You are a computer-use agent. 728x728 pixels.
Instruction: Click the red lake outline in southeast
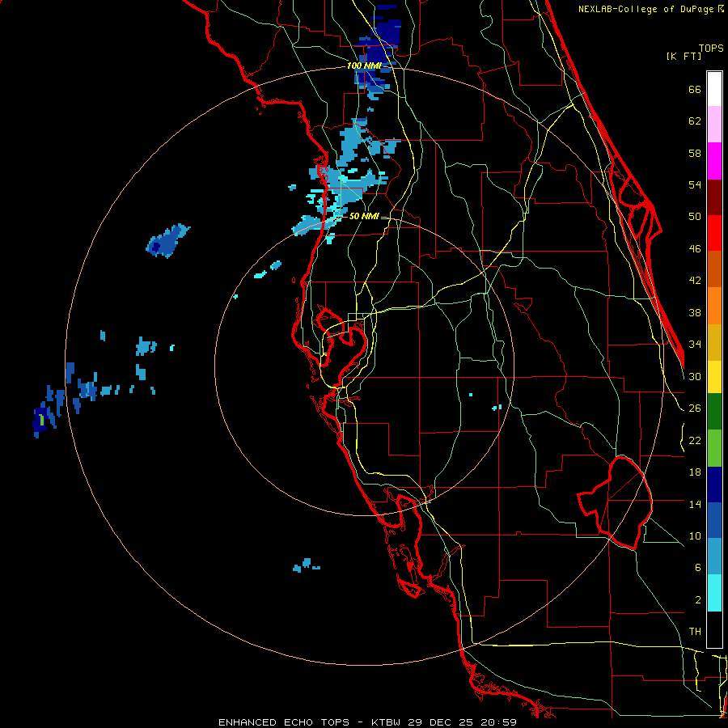tap(616, 503)
